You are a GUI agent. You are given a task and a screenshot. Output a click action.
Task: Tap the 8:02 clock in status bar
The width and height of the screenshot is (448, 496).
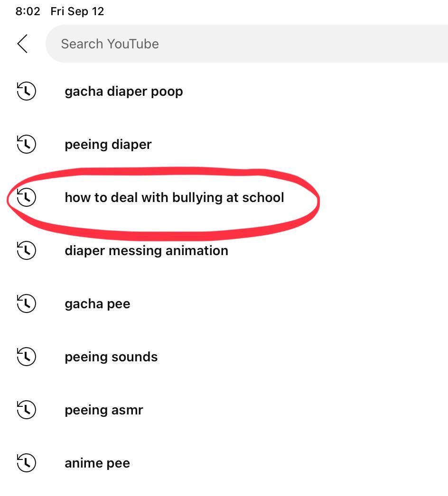(x=28, y=11)
